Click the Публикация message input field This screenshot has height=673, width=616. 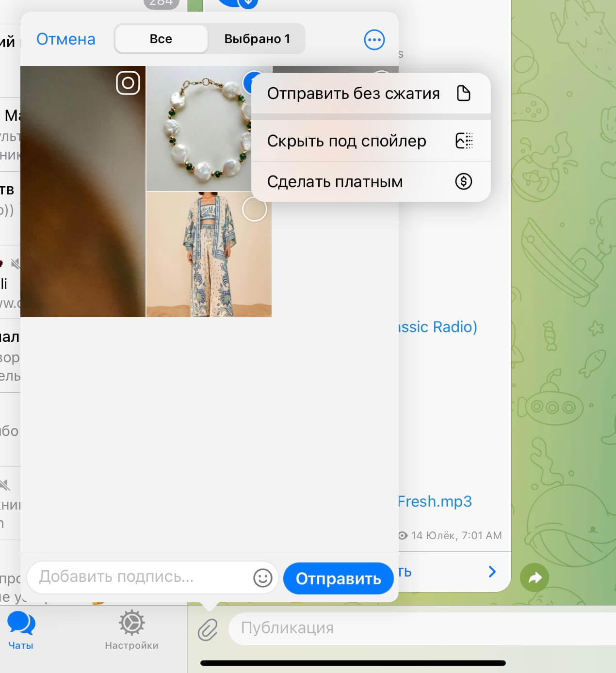[x=422, y=628]
